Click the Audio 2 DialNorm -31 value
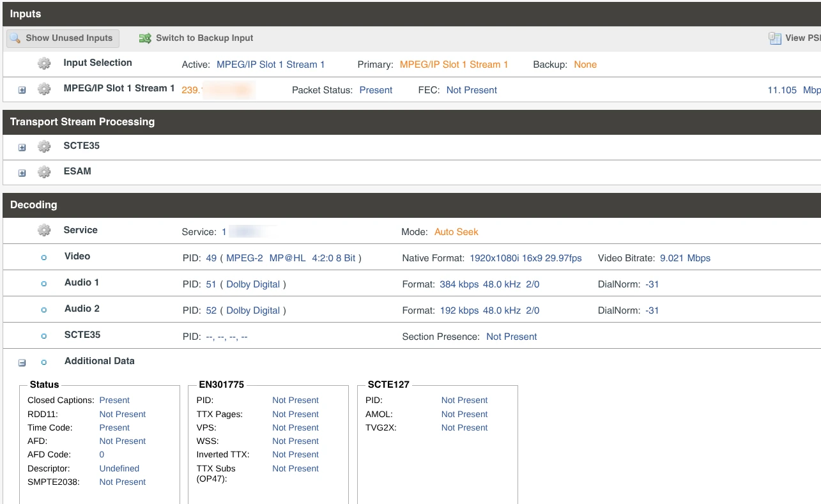The image size is (821, 504). [x=652, y=310]
